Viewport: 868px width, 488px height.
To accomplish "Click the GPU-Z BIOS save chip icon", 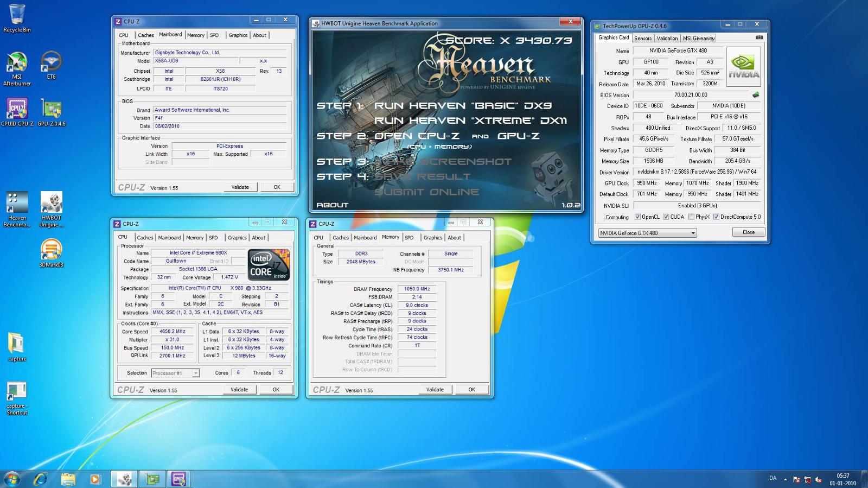I will click(755, 94).
